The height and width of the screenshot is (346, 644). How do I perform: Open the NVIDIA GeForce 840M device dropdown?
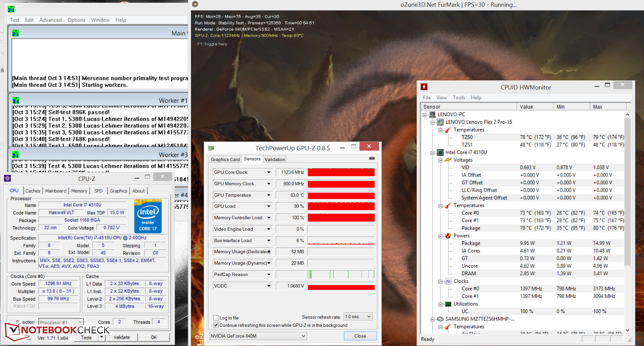258,336
